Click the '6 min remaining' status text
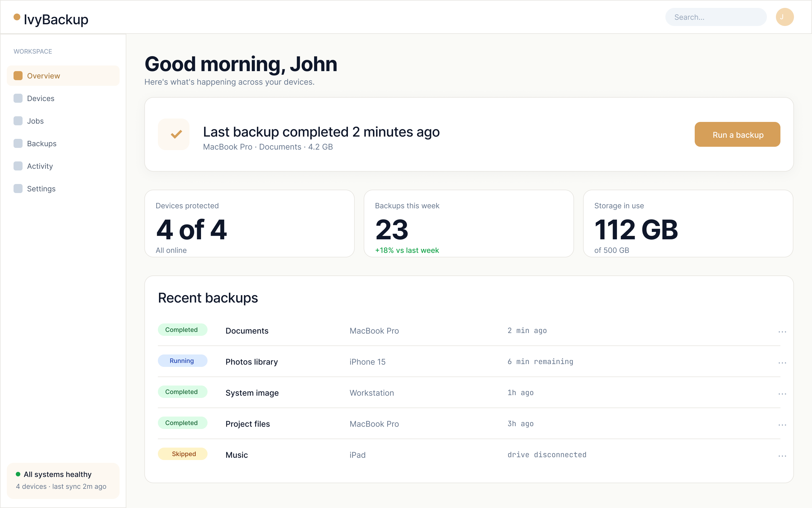 (540, 362)
